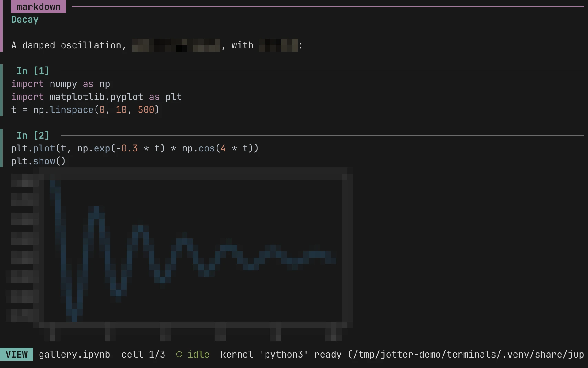Select the Decay heading text
The height and width of the screenshot is (368, 588).
pyautogui.click(x=25, y=20)
